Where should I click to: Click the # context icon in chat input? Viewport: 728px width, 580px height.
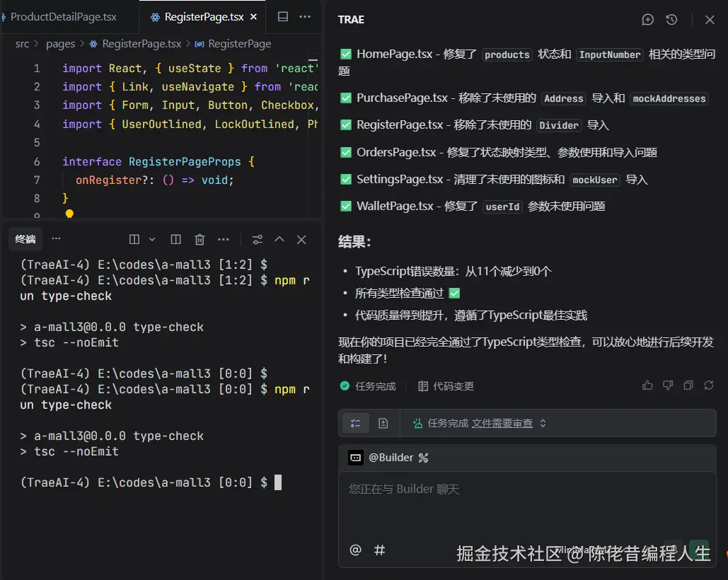[x=379, y=550]
